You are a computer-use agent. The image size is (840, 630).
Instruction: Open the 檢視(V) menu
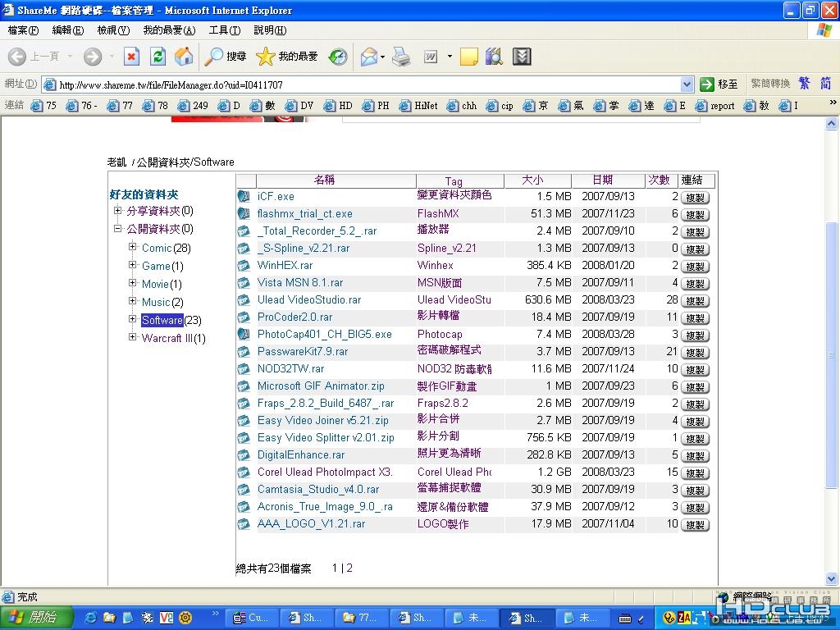(x=113, y=30)
